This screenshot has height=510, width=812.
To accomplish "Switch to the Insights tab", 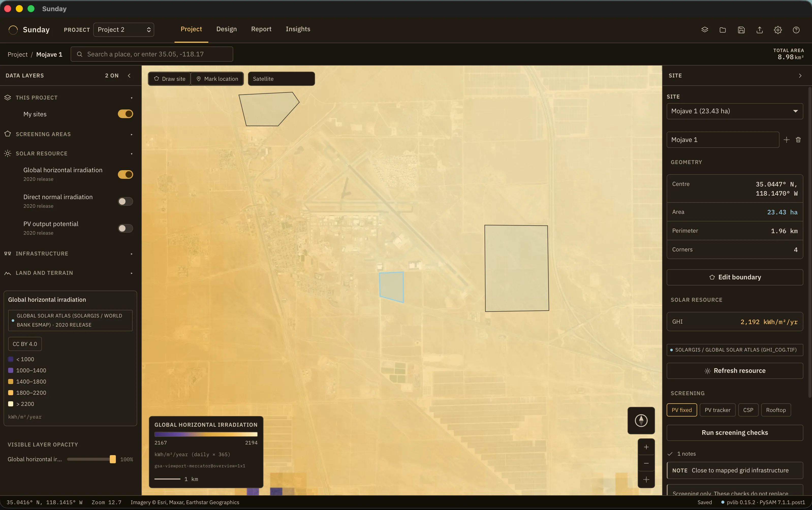I will pyautogui.click(x=298, y=29).
